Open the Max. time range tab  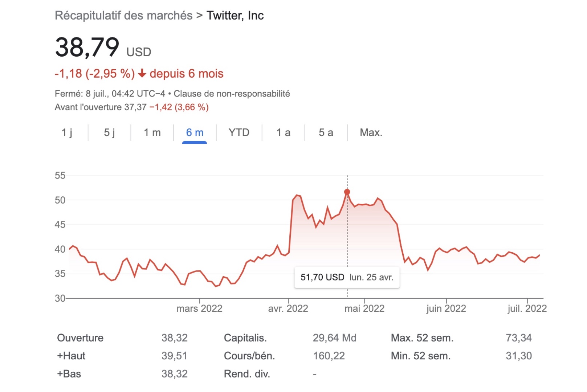coord(371,133)
